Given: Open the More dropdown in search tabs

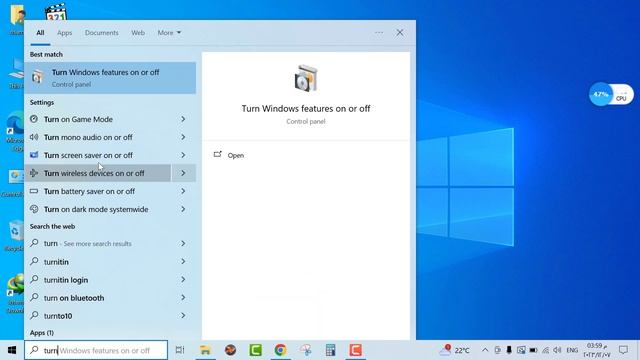Looking at the screenshot, I should coord(169,33).
